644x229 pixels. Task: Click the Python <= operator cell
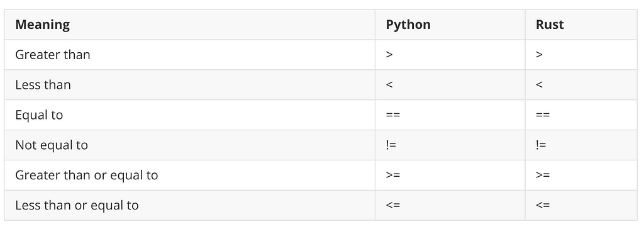point(450,205)
